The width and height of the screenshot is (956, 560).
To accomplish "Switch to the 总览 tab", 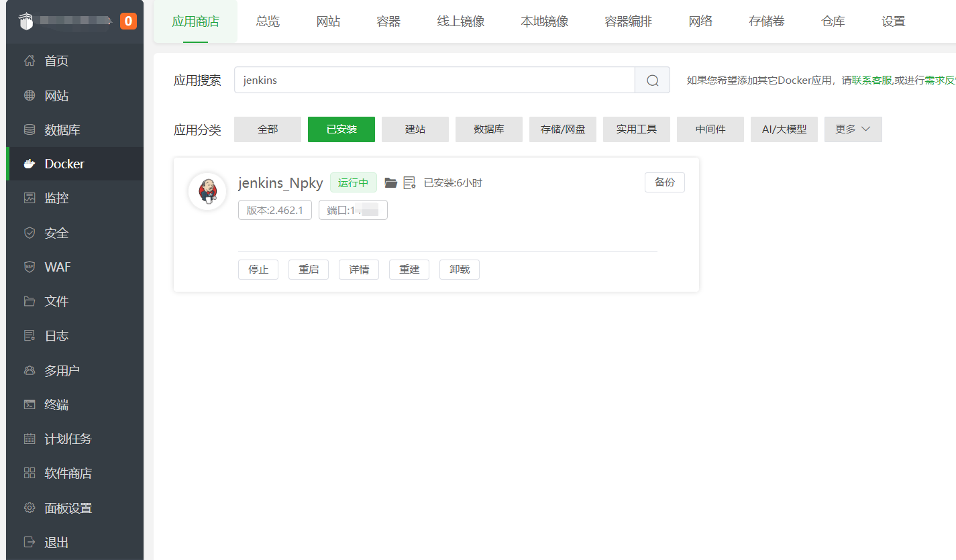I will 268,21.
